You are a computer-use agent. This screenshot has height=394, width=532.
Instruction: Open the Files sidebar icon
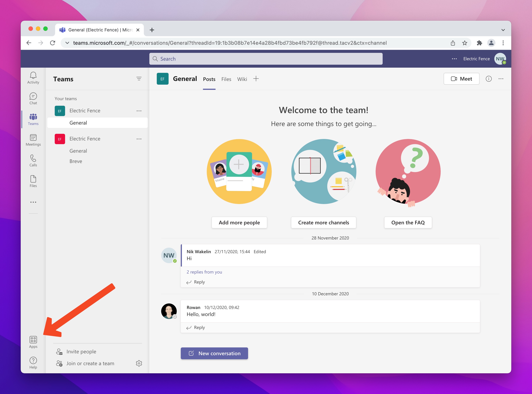click(33, 181)
